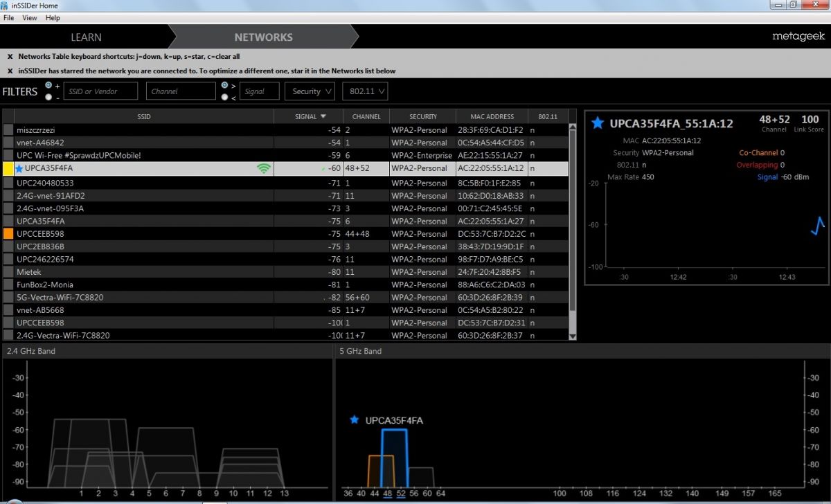
Task: Select the greater-than signal radio button
Action: [225, 85]
